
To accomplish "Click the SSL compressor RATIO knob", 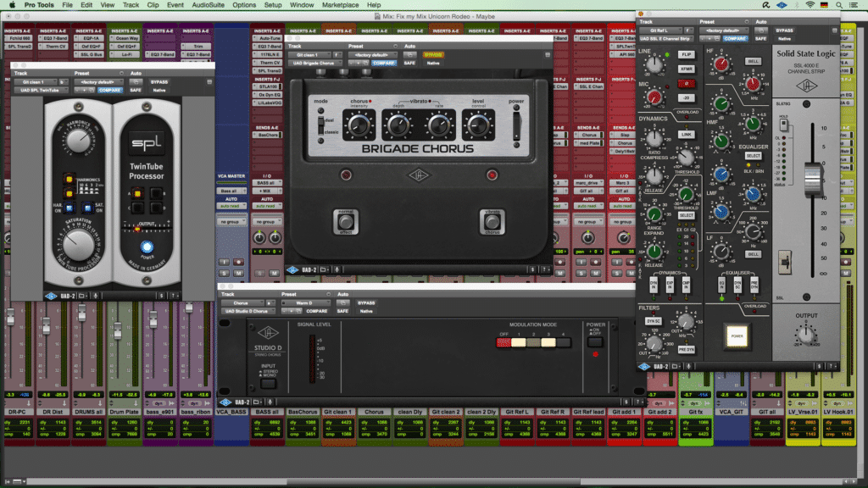I will point(654,138).
